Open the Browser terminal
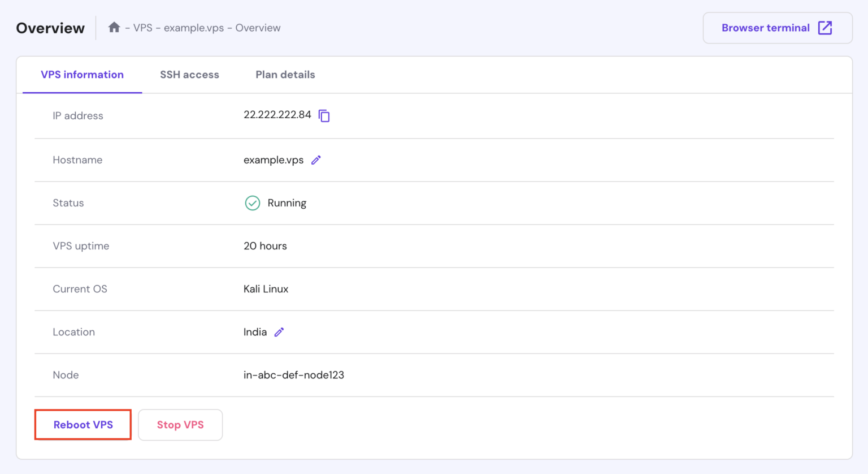868x474 pixels. point(777,28)
